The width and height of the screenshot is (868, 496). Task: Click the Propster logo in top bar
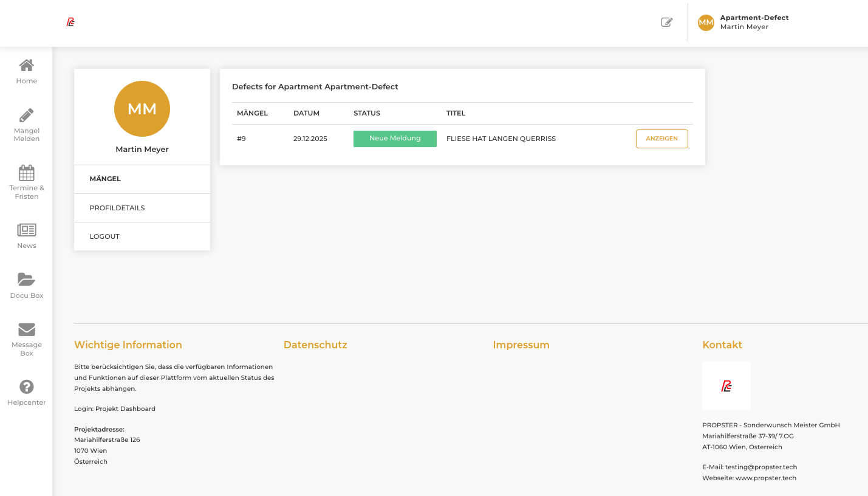click(x=70, y=22)
